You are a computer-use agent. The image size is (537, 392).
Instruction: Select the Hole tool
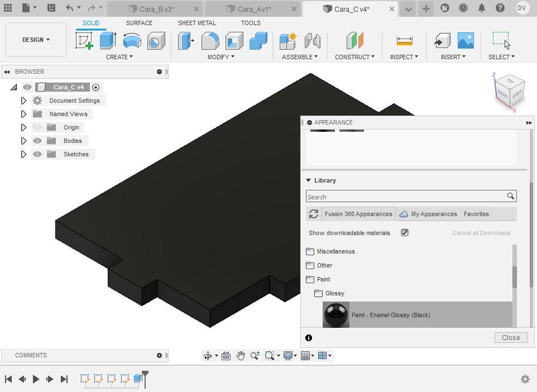click(x=156, y=40)
